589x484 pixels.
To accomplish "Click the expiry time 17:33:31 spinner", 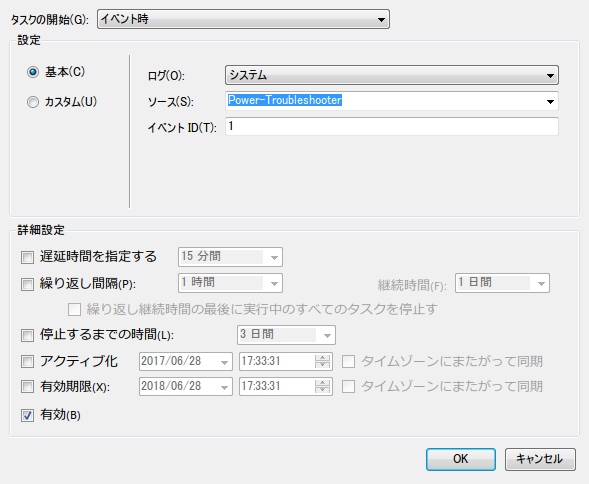I will [x=322, y=386].
